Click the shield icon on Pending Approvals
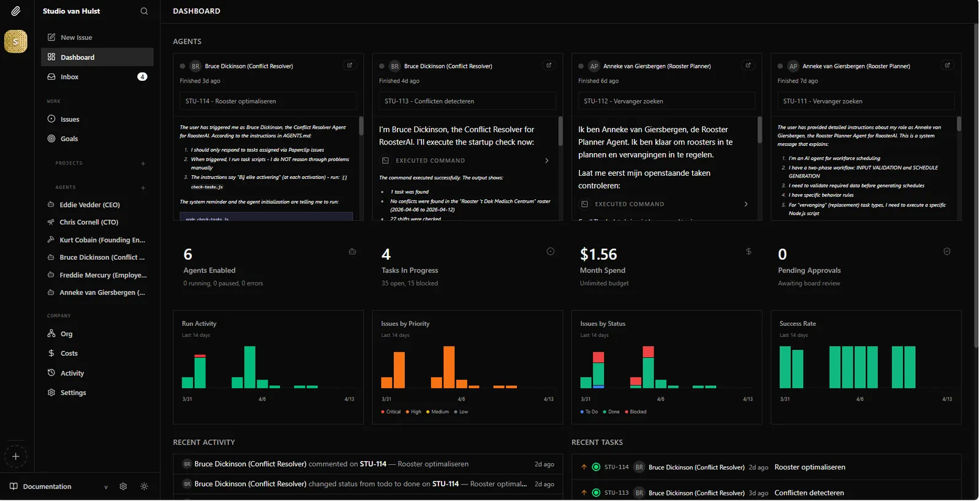This screenshot has height=501, width=980. (x=947, y=251)
